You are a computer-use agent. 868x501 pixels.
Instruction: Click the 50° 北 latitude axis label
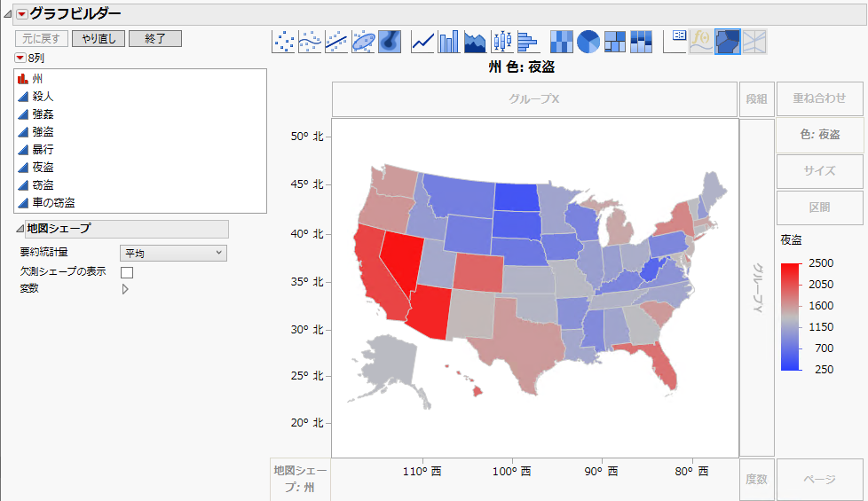[307, 137]
